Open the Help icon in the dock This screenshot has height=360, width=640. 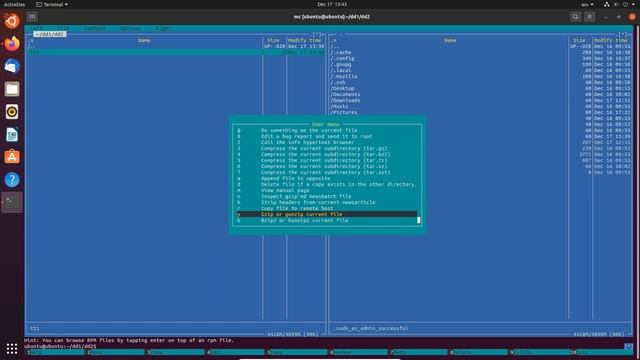[x=12, y=180]
